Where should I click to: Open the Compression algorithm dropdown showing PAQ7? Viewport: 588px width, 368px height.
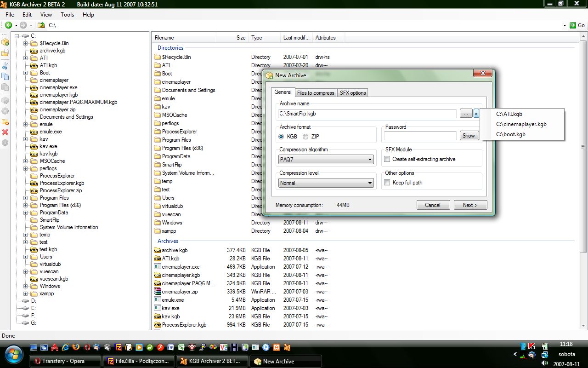(325, 159)
